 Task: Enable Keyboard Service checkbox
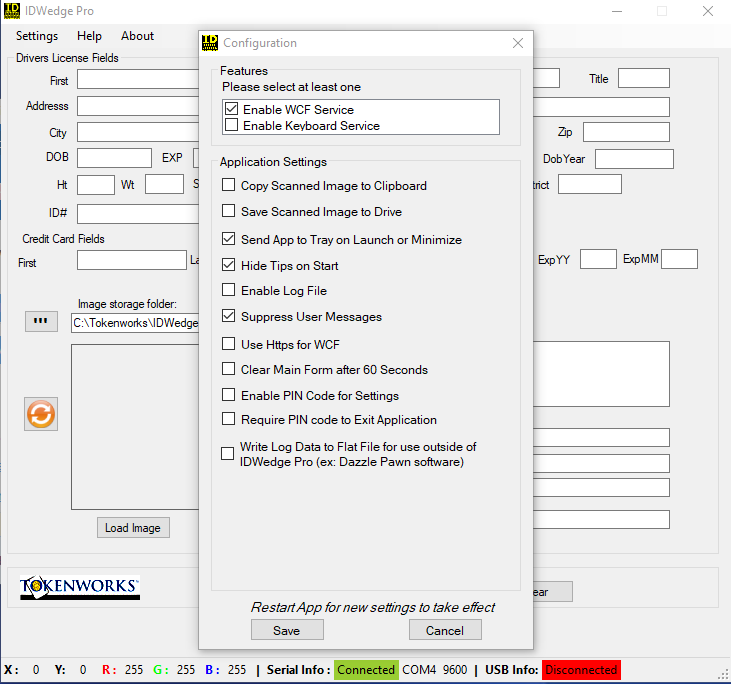point(231,125)
